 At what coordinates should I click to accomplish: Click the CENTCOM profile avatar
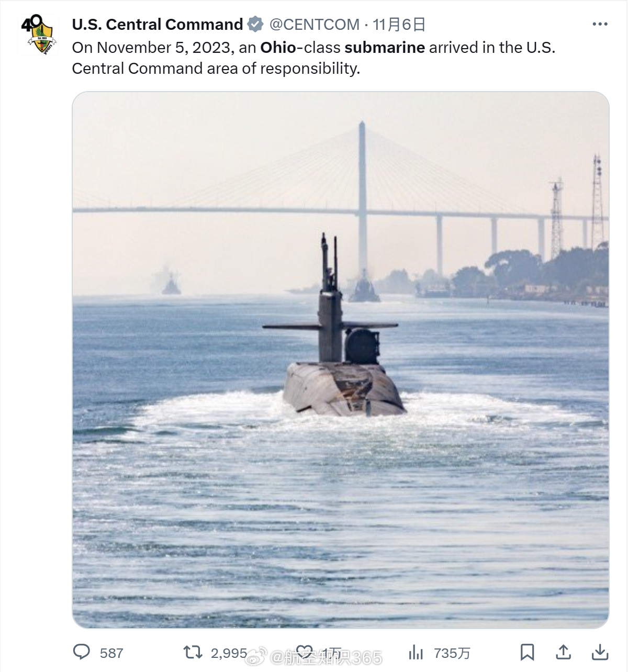pos(37,35)
